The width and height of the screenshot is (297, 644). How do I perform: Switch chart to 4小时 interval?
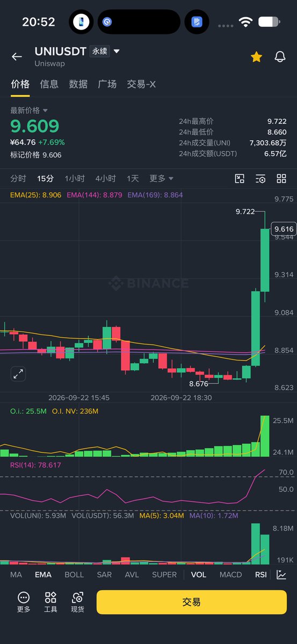coord(105,178)
